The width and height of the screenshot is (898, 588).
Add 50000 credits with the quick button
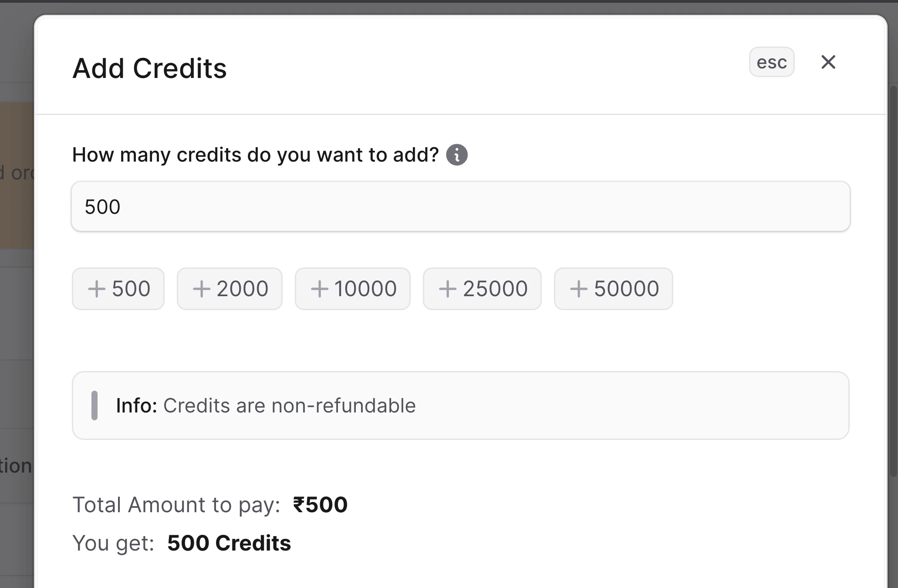613,288
